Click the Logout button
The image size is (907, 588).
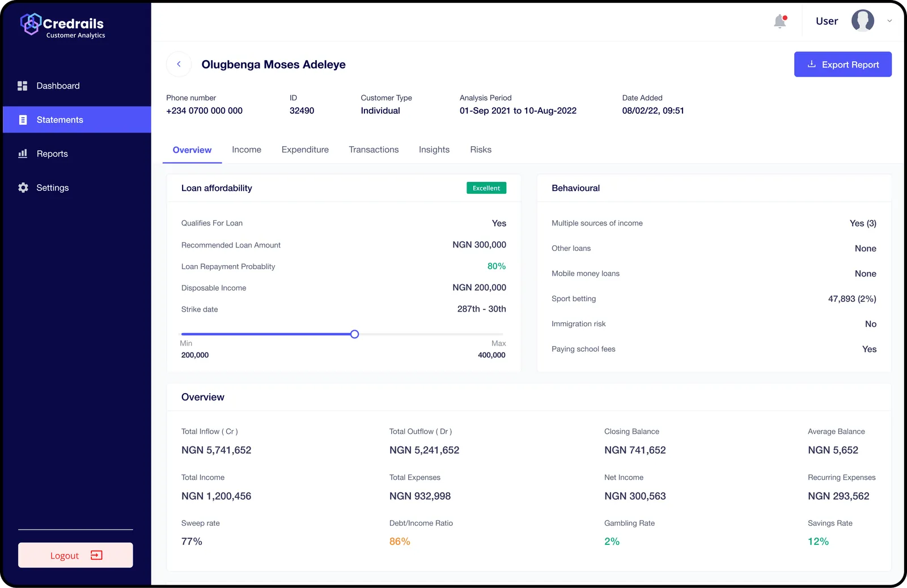tap(75, 555)
